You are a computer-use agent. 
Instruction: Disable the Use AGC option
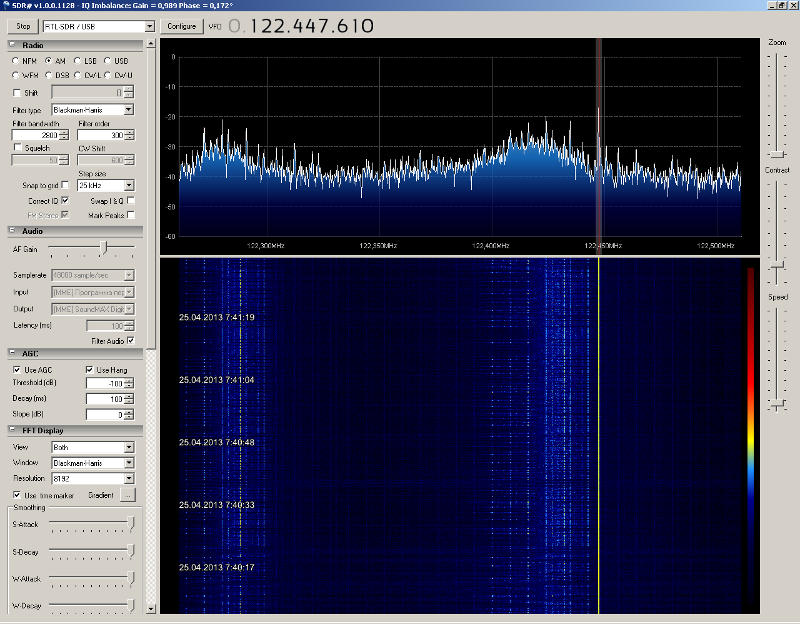[17, 369]
